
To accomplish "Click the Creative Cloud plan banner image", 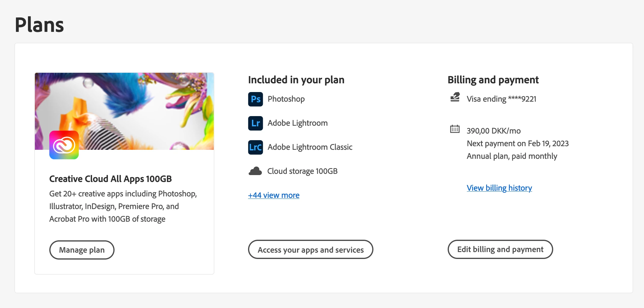I will (x=124, y=111).
